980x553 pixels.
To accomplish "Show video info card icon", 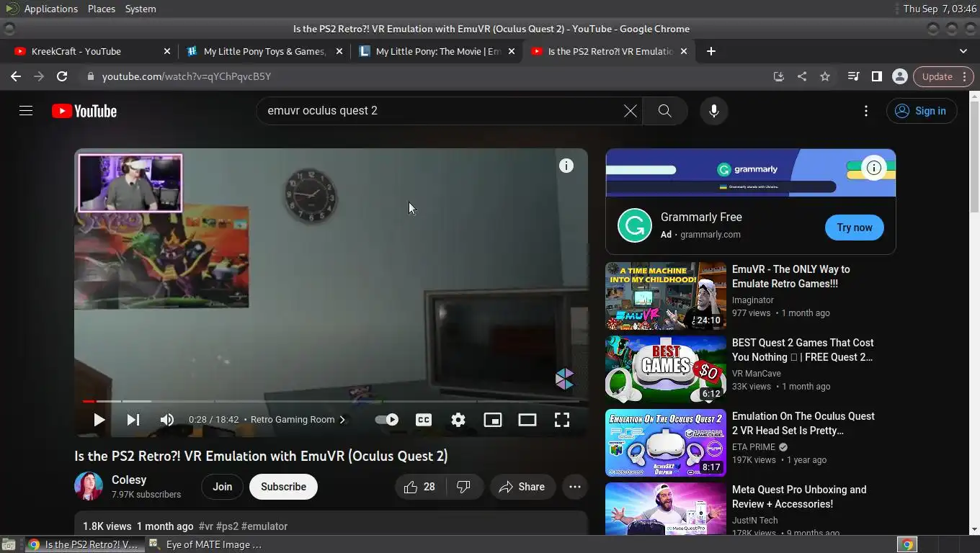I will click(x=566, y=166).
